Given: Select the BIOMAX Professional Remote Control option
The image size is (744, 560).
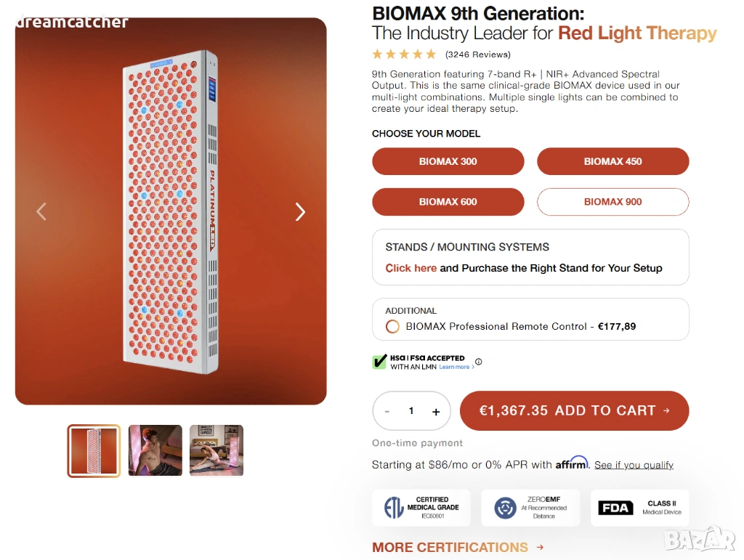Looking at the screenshot, I should (392, 326).
